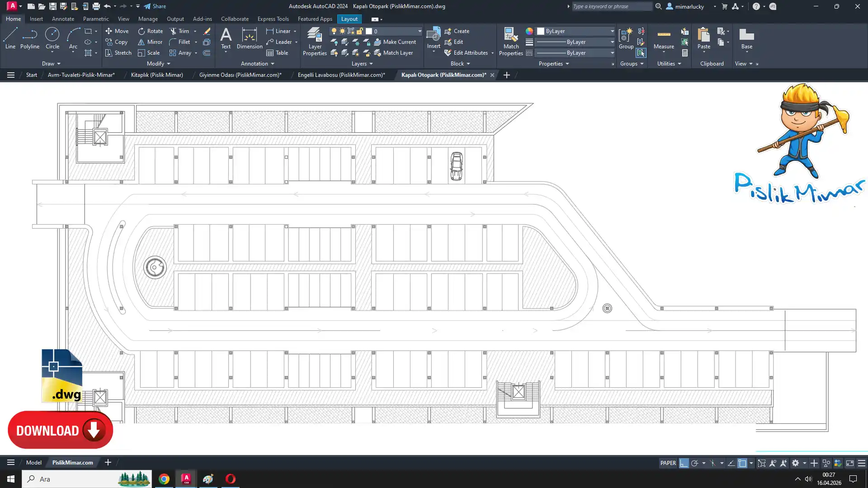868x488 pixels.
Task: Open Layer Properties manager
Action: pos(315,41)
